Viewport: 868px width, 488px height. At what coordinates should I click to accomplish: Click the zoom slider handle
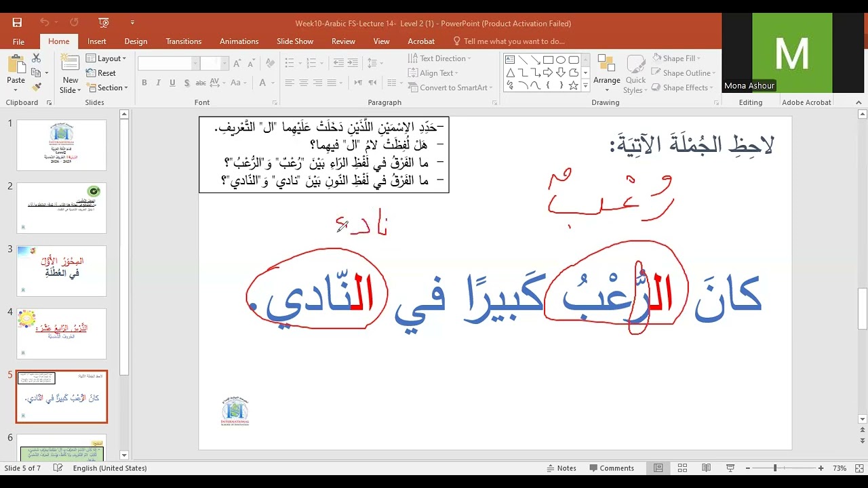[774, 468]
